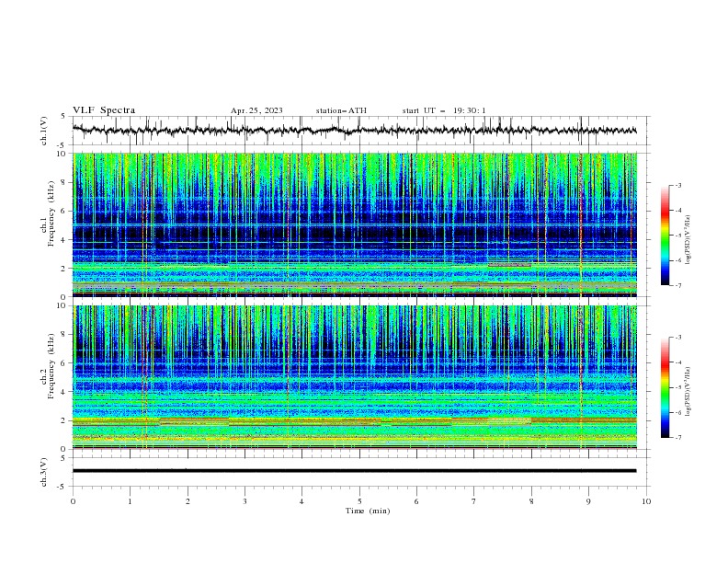728x563 pixels.
Task: Click the "-7" tick on the lower color bar
Action: (x=678, y=438)
